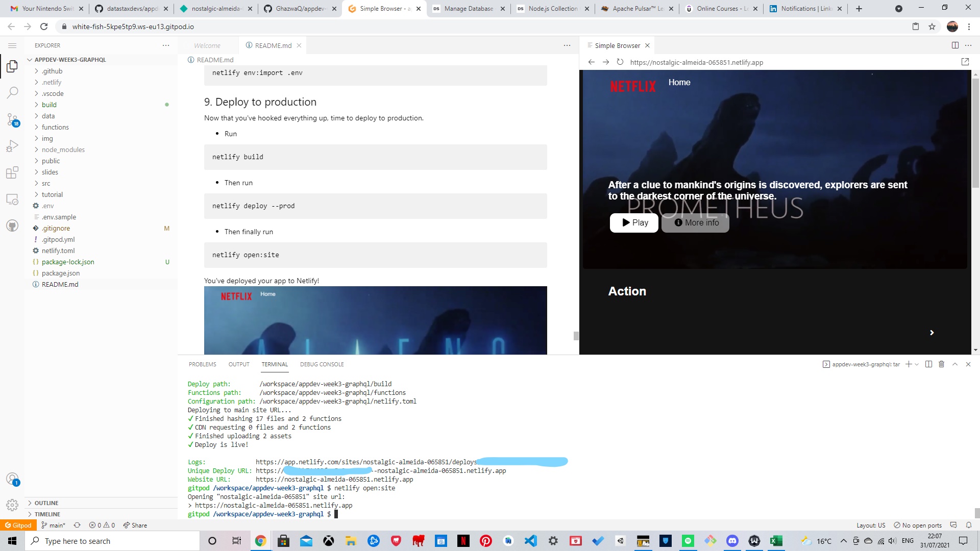Split the terminal
980x551 pixels.
coord(928,364)
